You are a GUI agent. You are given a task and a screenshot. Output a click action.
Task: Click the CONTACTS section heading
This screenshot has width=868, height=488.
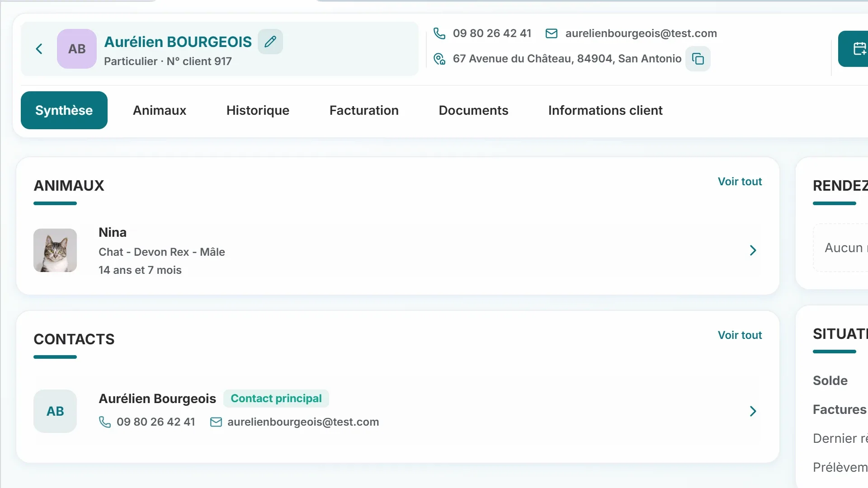tap(74, 339)
